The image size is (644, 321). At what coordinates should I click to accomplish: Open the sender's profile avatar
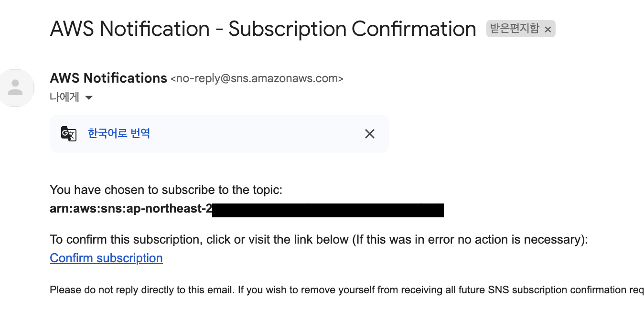(16, 87)
